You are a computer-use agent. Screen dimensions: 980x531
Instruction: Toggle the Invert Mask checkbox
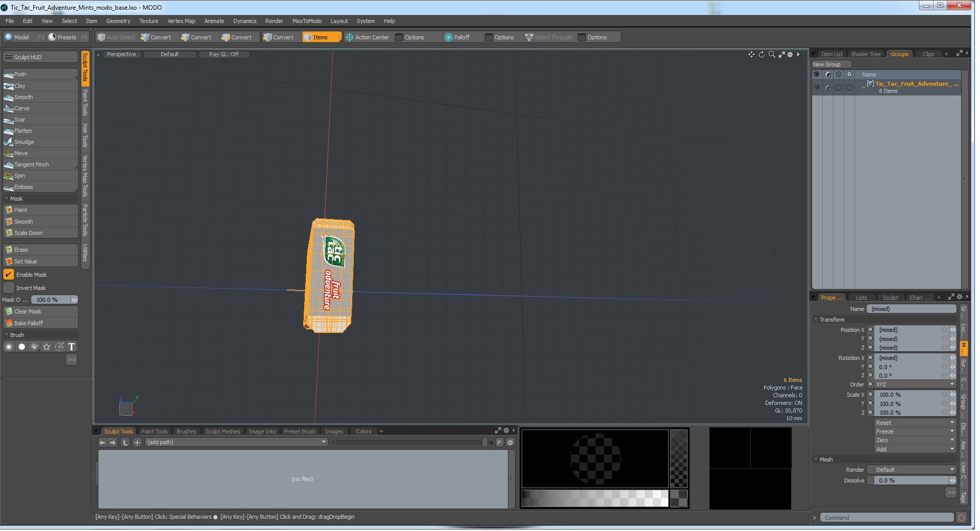9,288
